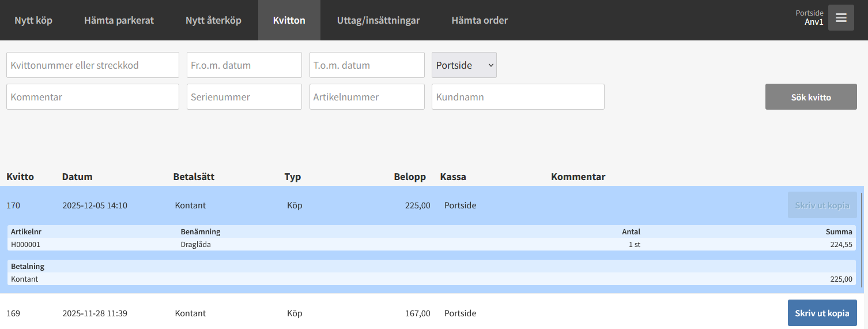Click the Artikelnummer input field
868x329 pixels.
click(367, 97)
